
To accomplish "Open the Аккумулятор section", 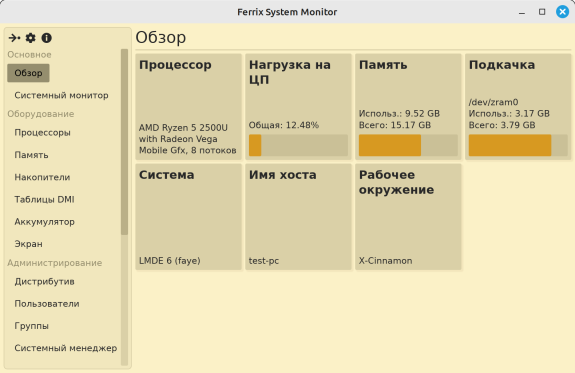I will pos(44,222).
